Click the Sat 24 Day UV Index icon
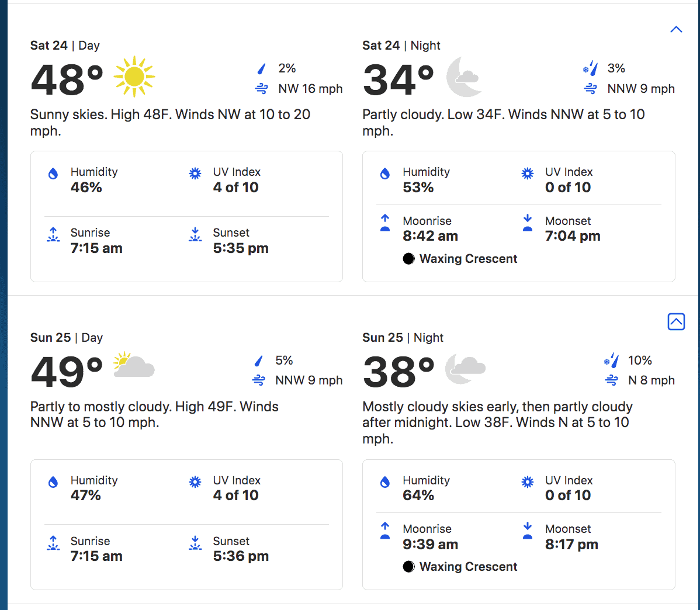Viewport: 700px width, 610px height. pos(195,174)
